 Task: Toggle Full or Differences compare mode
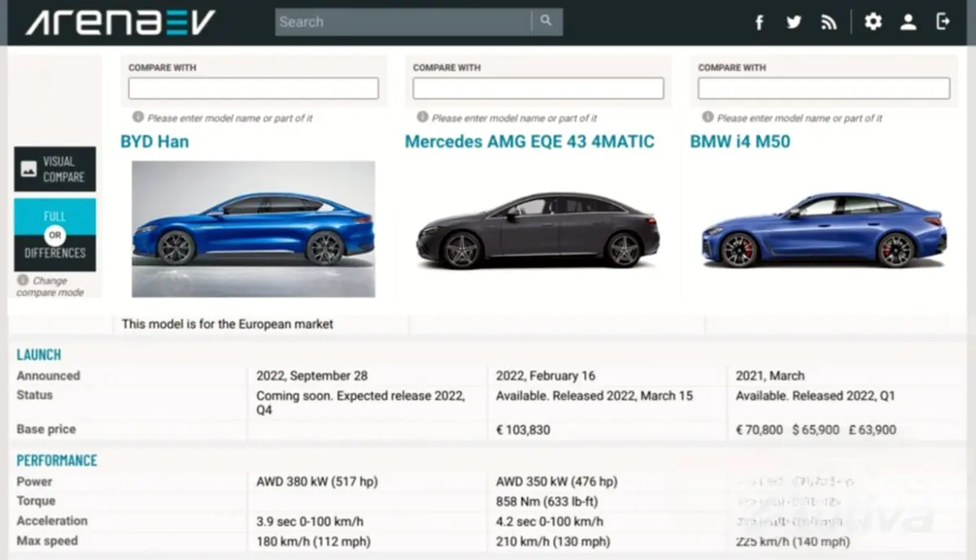[x=54, y=235]
